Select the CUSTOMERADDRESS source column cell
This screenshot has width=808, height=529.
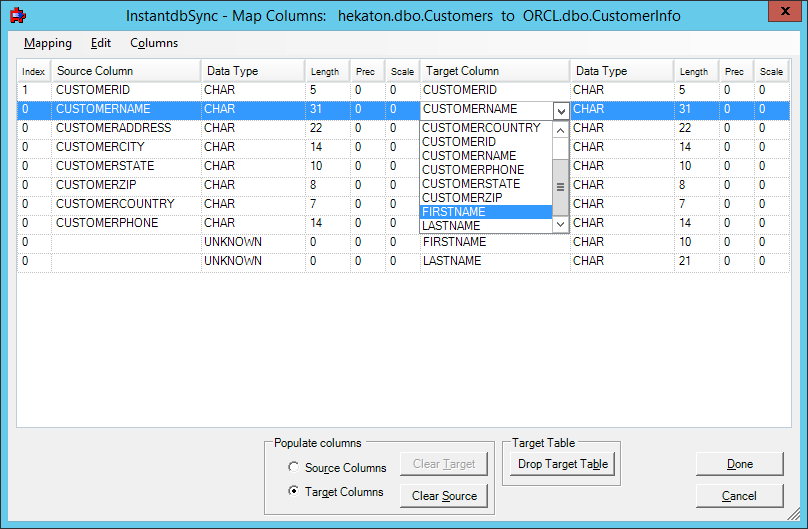click(x=126, y=128)
